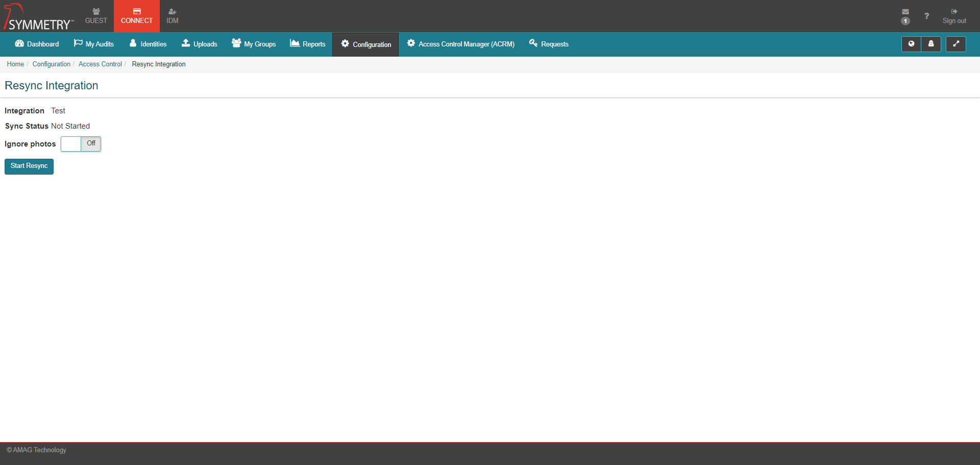Open My Groups
The width and height of the screenshot is (980, 465).
coord(254,44)
